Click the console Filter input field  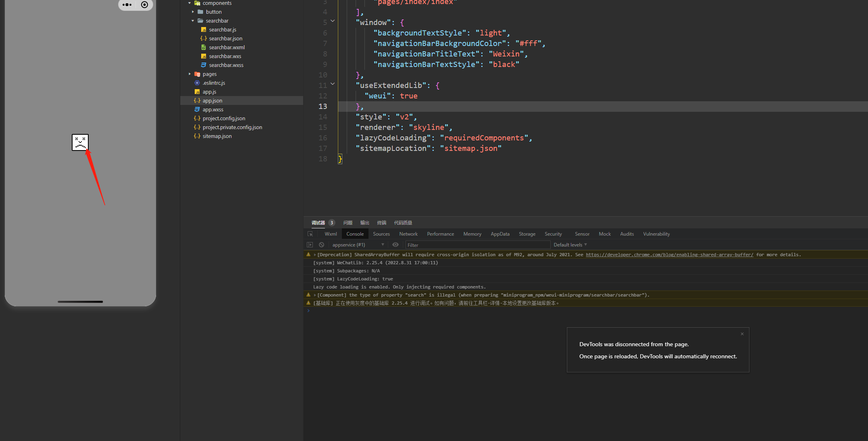click(x=477, y=245)
